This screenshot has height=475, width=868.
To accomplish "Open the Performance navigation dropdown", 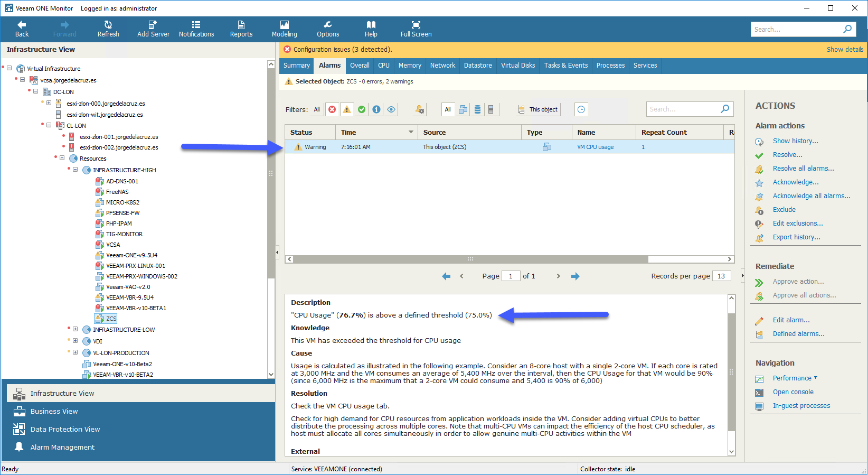I will coord(795,378).
